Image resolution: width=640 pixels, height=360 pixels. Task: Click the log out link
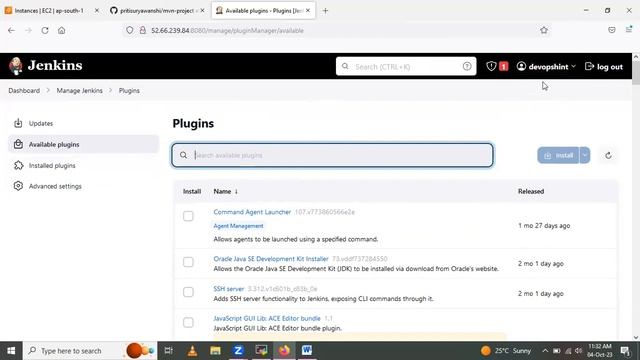tap(604, 67)
